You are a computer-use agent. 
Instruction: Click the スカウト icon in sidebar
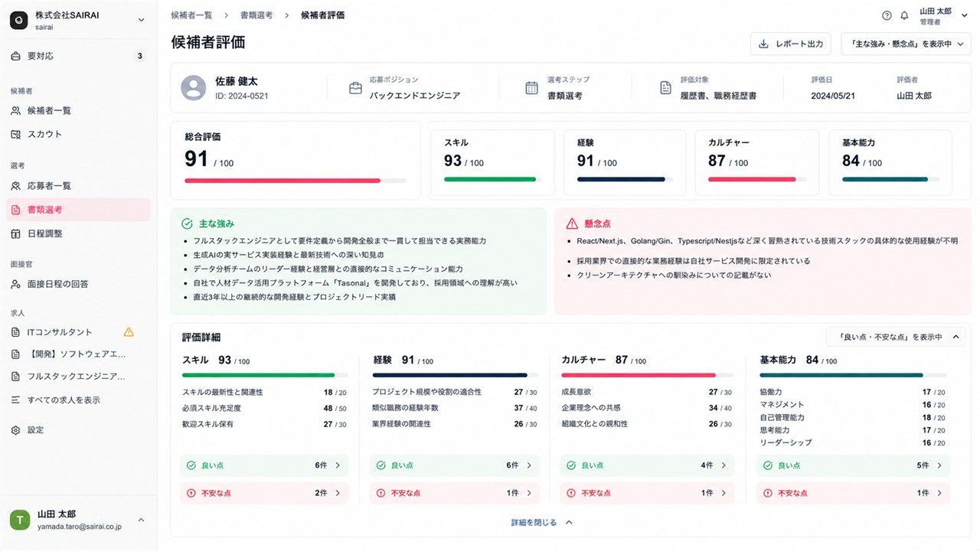[x=16, y=134]
